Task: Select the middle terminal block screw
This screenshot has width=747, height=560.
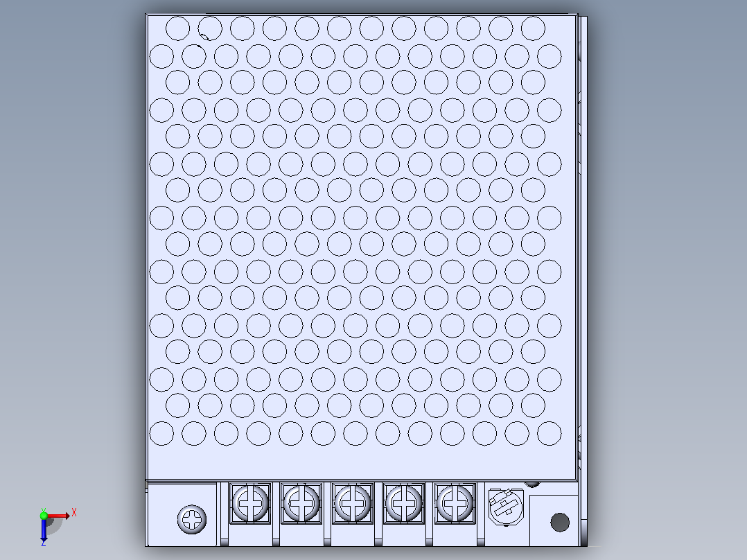Action: [x=353, y=503]
